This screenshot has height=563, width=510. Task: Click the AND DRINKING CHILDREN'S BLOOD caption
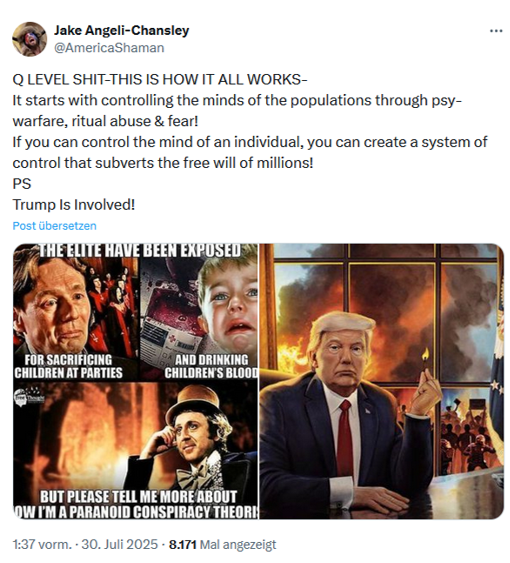coord(211,366)
